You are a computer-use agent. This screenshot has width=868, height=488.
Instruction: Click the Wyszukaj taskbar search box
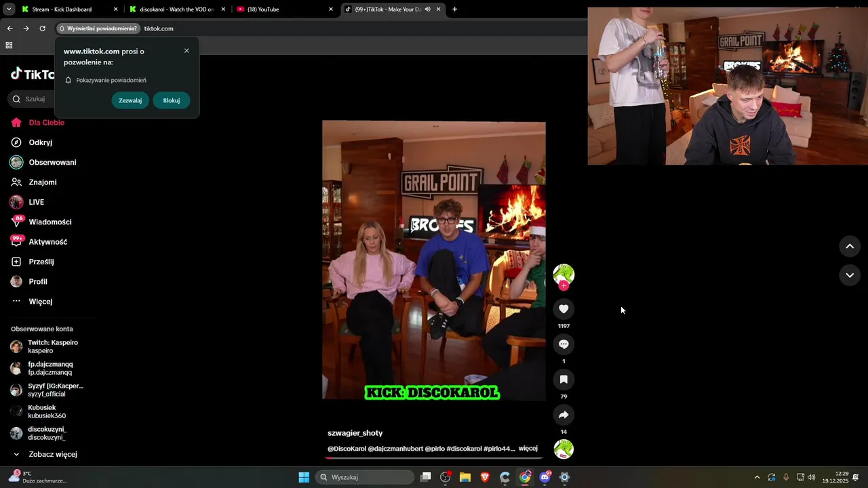coord(365,477)
